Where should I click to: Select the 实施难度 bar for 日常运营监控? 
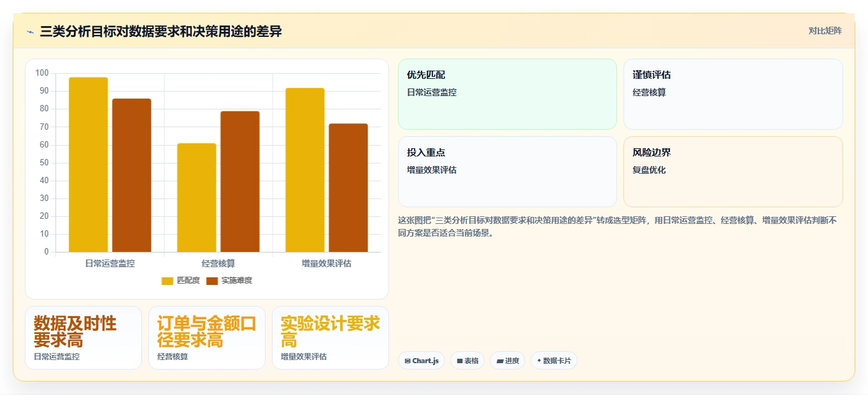132,176
